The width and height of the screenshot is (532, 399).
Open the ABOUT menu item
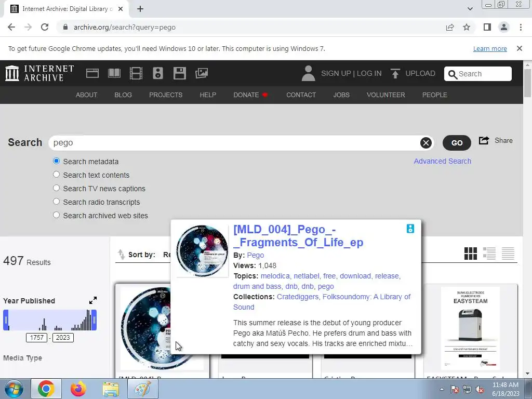point(87,95)
